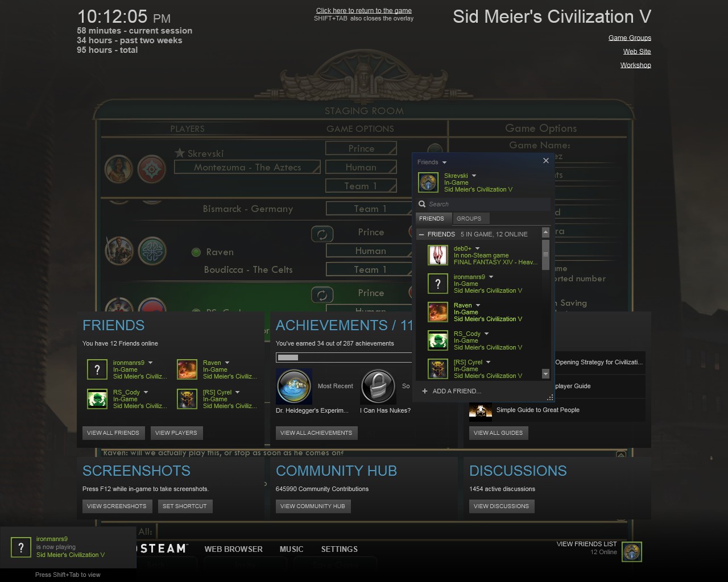Image resolution: width=728 pixels, height=582 pixels.
Task: Open Web Browser in the Steam overlay bar
Action: [x=233, y=549]
